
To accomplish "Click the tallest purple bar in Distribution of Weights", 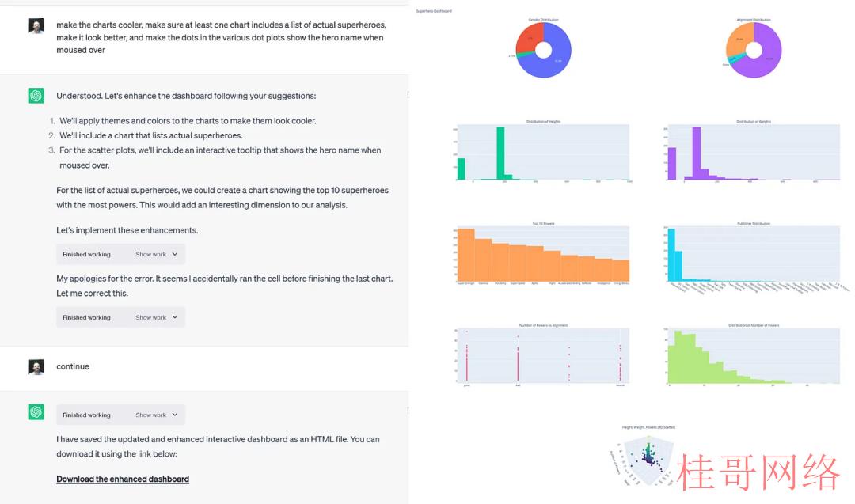I will [697, 153].
